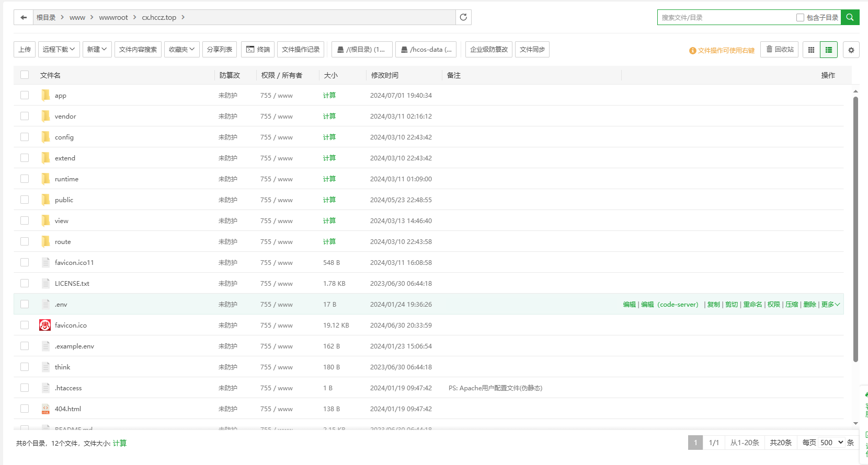Click the green search magnifier button
The image size is (868, 465).
point(850,17)
